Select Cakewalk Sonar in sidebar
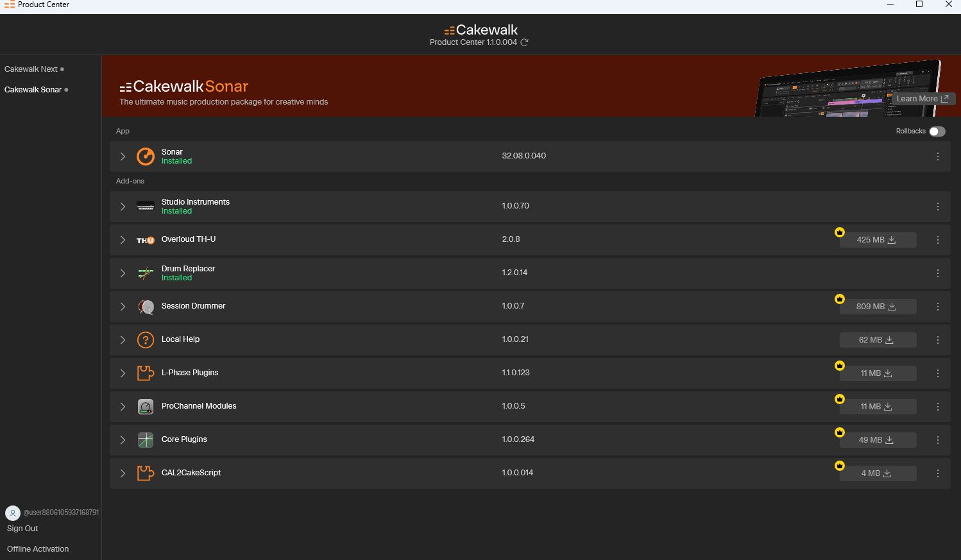Image resolution: width=961 pixels, height=560 pixels. click(33, 90)
